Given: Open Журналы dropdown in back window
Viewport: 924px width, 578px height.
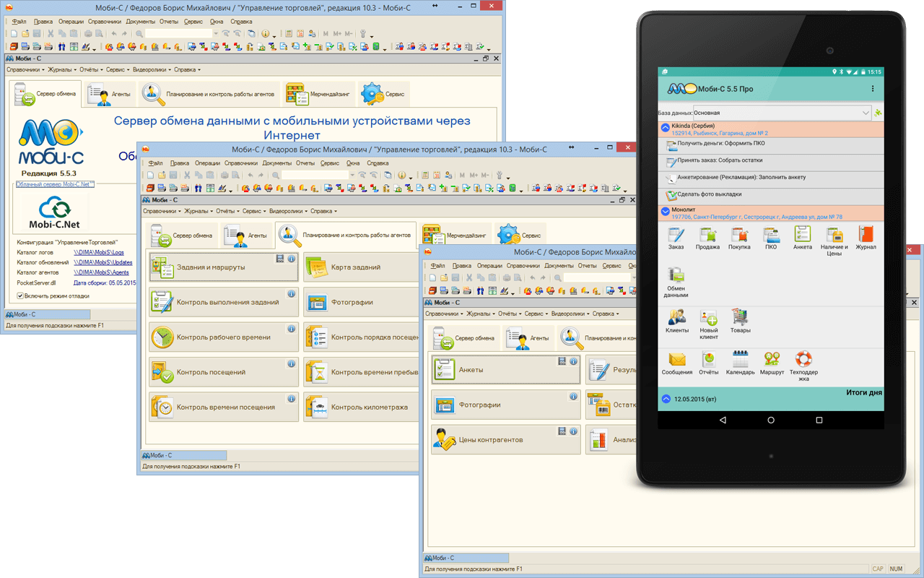Looking at the screenshot, I should (61, 70).
